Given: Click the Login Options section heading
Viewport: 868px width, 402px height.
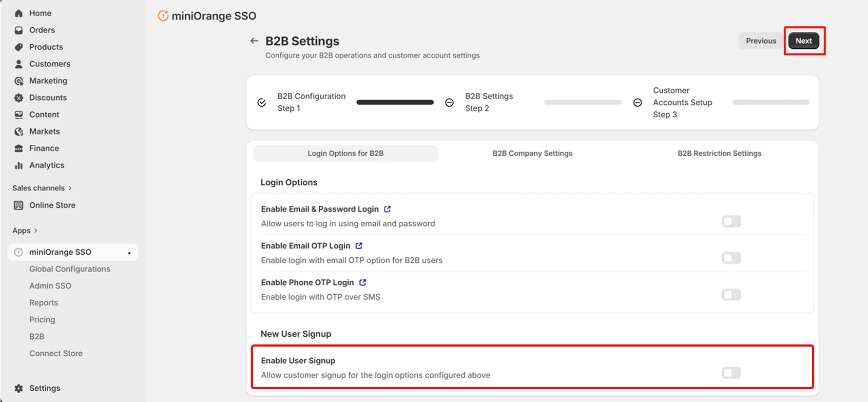Looking at the screenshot, I should (289, 183).
